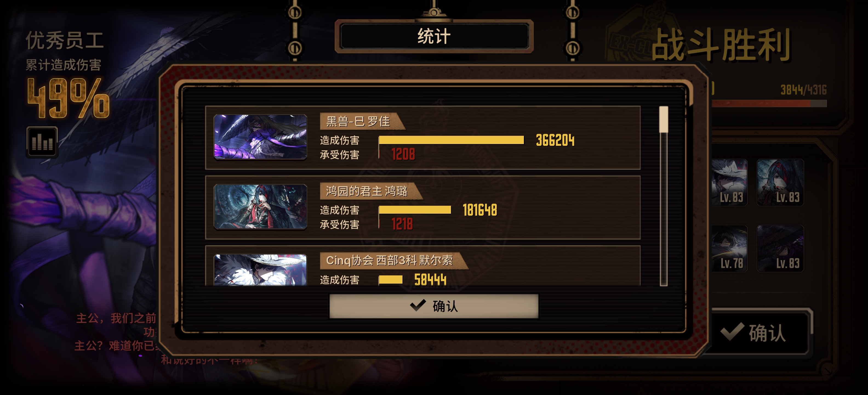Click the scrollbar handle in statistics list
The height and width of the screenshot is (395, 868).
click(664, 119)
